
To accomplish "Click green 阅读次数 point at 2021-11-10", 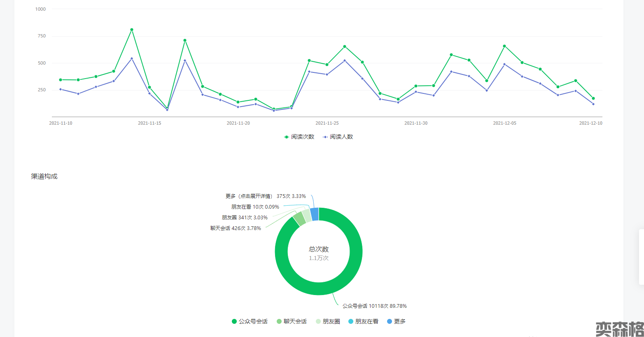I will point(61,80).
